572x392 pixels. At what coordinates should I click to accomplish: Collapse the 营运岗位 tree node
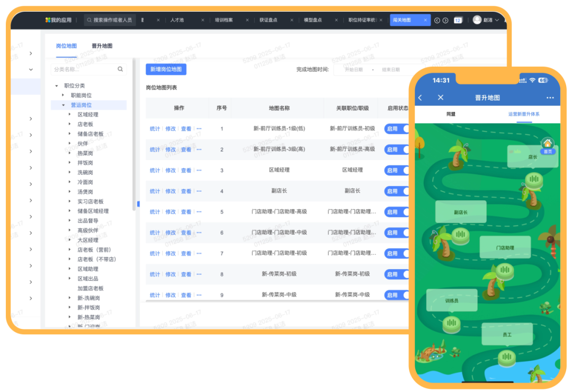pyautogui.click(x=64, y=105)
